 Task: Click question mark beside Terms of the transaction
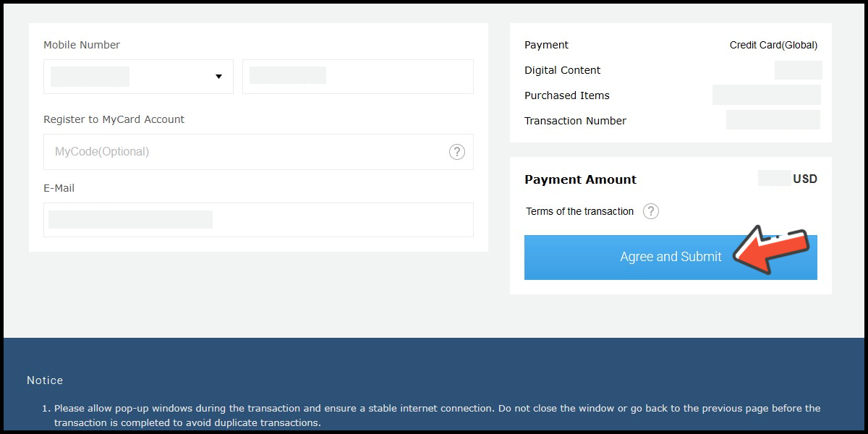[651, 211]
